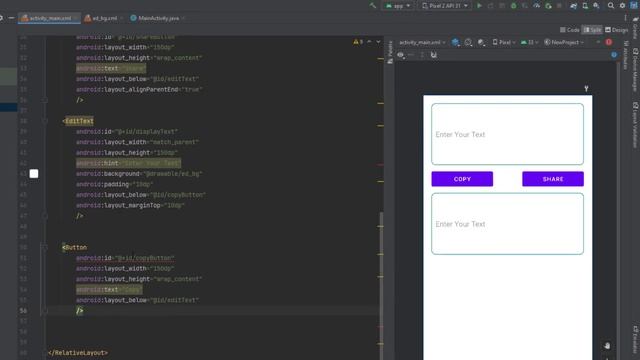
Task: Open the Pixel device preview dropdown
Action: point(504,42)
